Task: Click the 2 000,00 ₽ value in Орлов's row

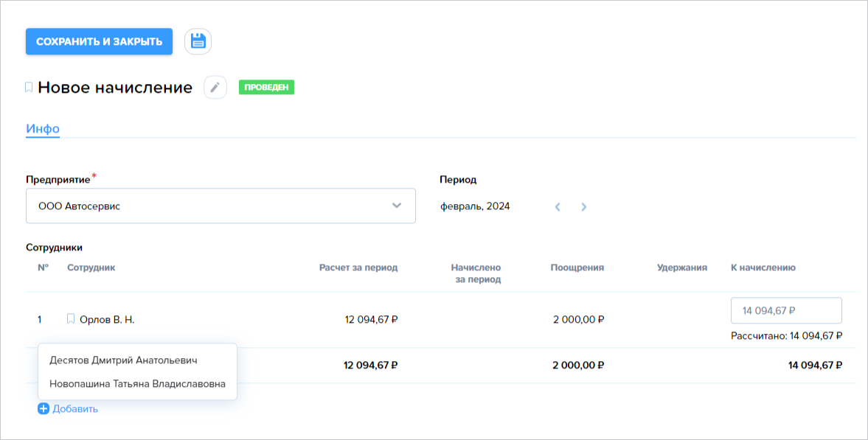Action: click(x=578, y=319)
